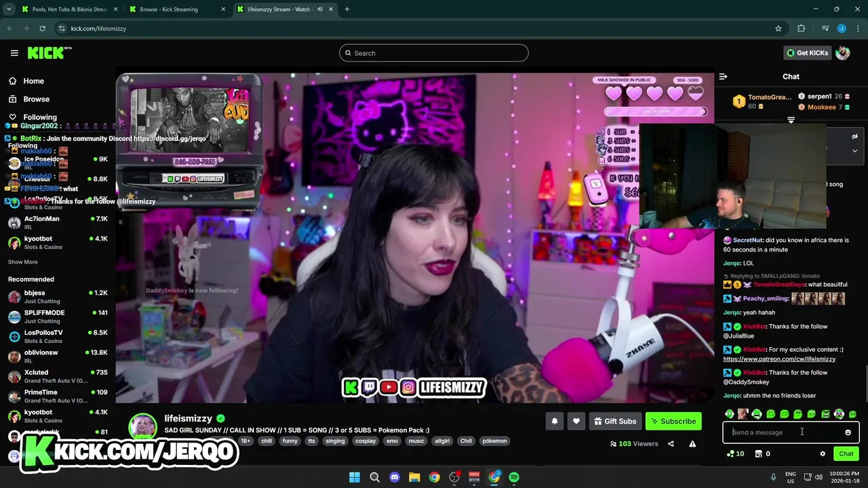Open Chrome profile icon
Image resolution: width=868 pixels, height=488 pixels.
pos(842,28)
